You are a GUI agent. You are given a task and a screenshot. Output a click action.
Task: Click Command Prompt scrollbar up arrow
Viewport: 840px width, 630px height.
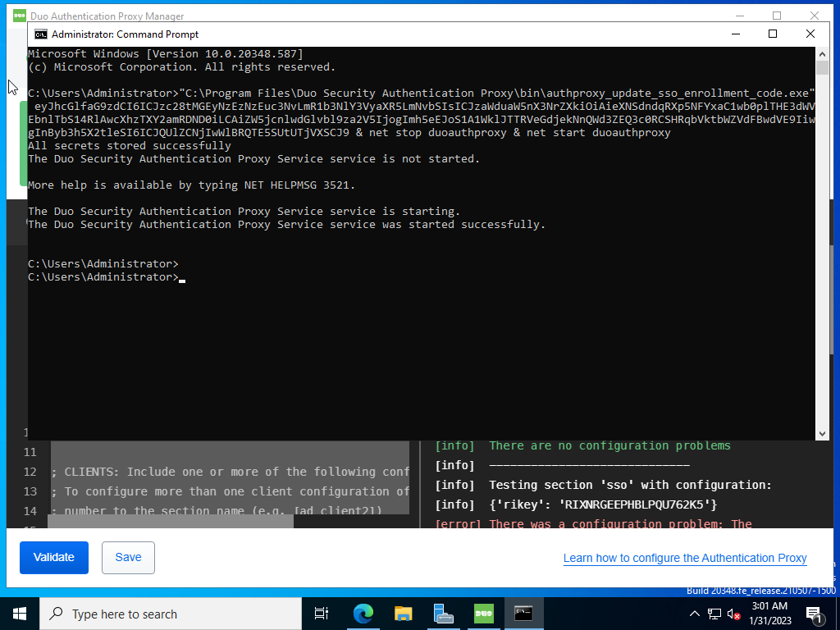pyautogui.click(x=822, y=53)
